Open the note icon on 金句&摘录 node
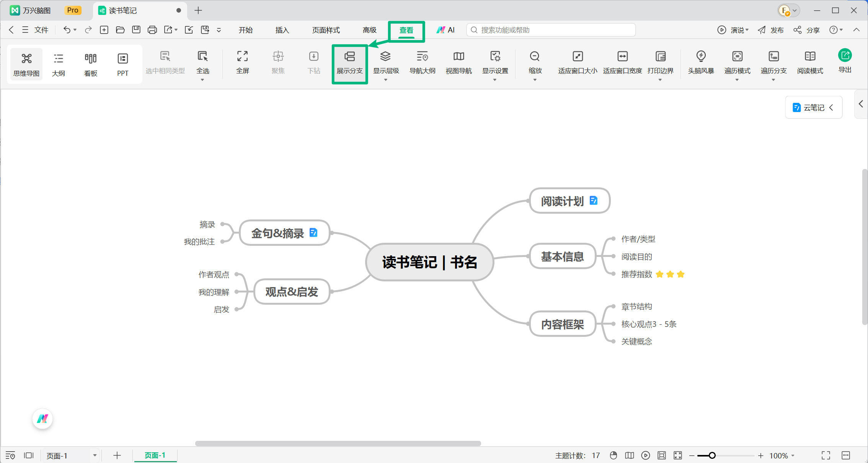Screen dimensions: 868x463 (313, 232)
